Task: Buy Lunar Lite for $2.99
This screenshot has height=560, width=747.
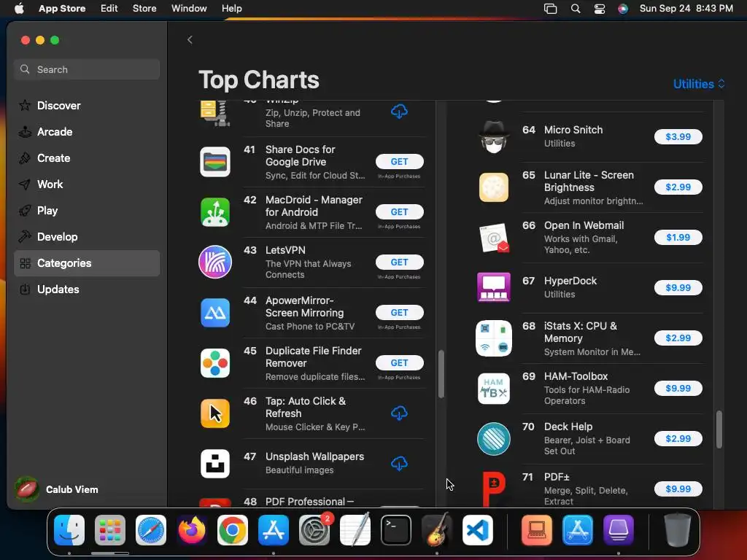Action: tap(678, 187)
